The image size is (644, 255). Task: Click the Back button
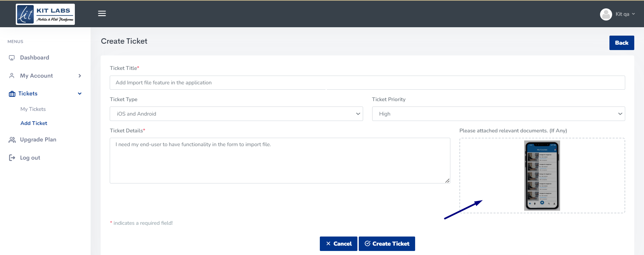coord(621,43)
